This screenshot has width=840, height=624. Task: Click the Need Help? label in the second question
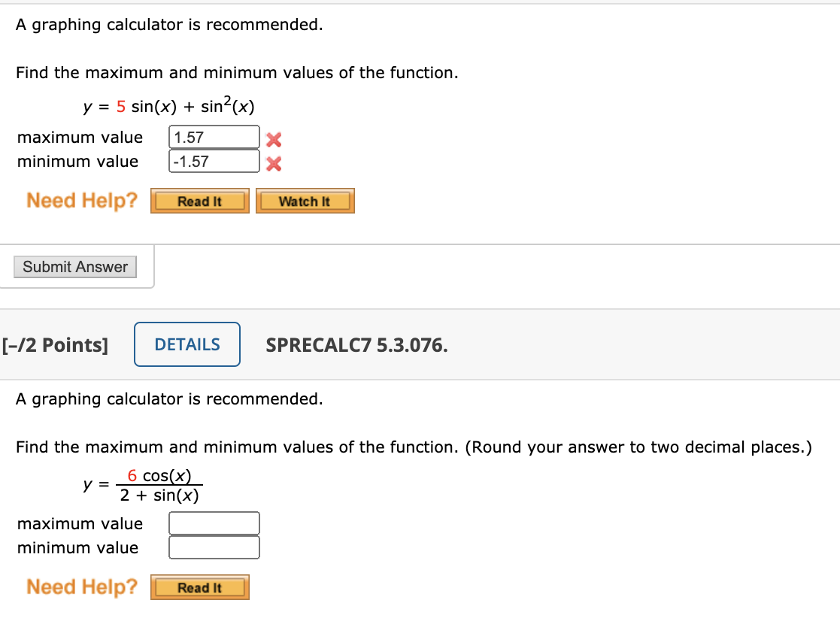(x=83, y=586)
